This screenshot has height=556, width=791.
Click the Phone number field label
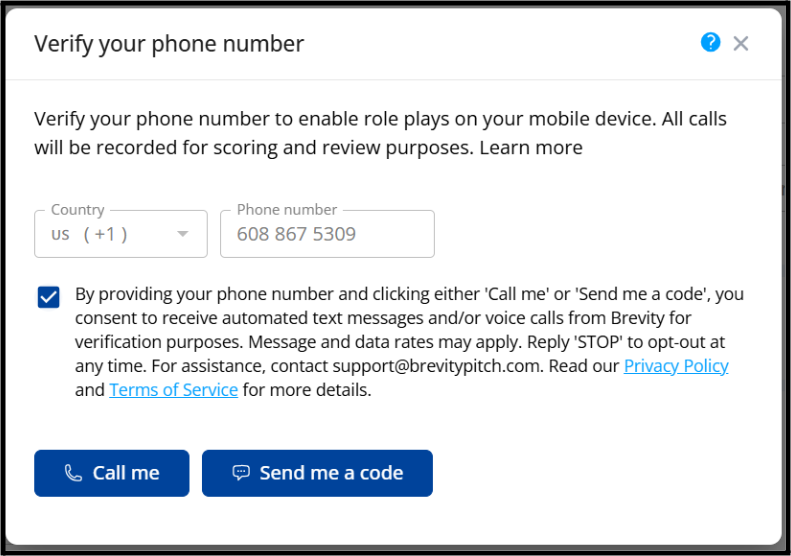(x=287, y=209)
